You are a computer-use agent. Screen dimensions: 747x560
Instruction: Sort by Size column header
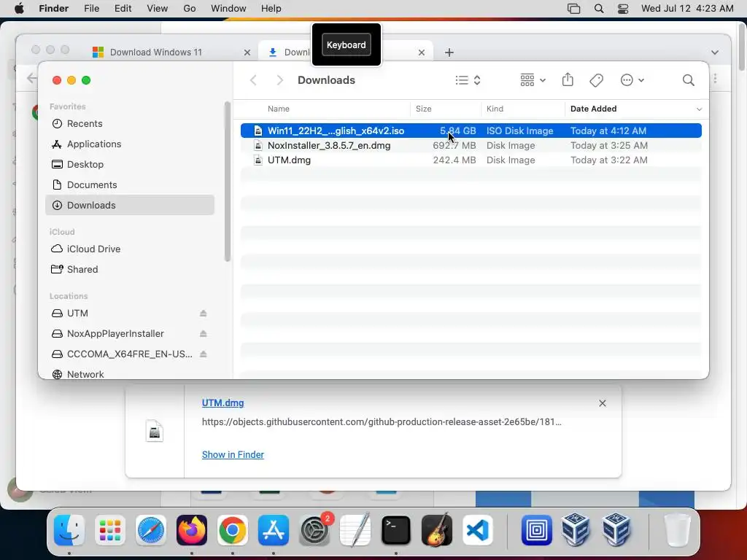point(424,109)
